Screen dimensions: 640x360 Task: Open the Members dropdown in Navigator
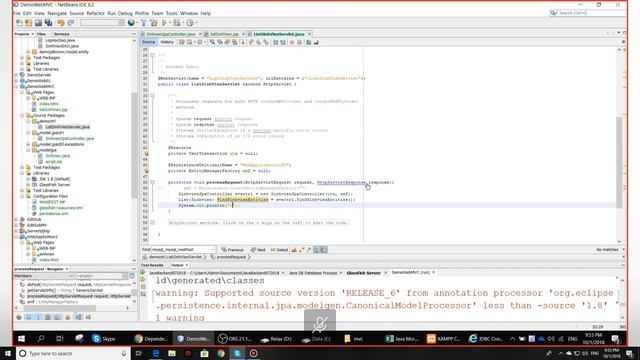point(44,276)
